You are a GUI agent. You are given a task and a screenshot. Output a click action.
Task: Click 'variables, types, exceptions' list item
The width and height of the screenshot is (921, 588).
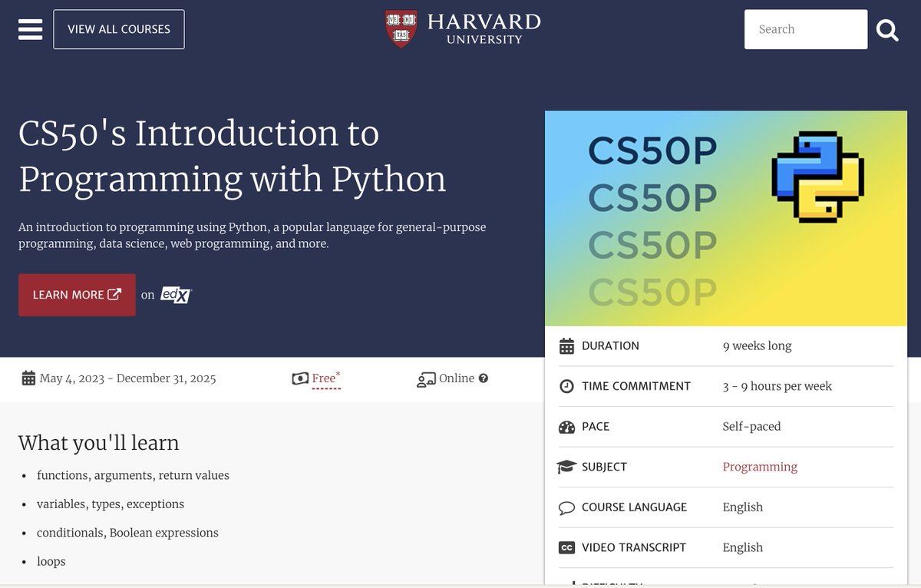tap(111, 504)
